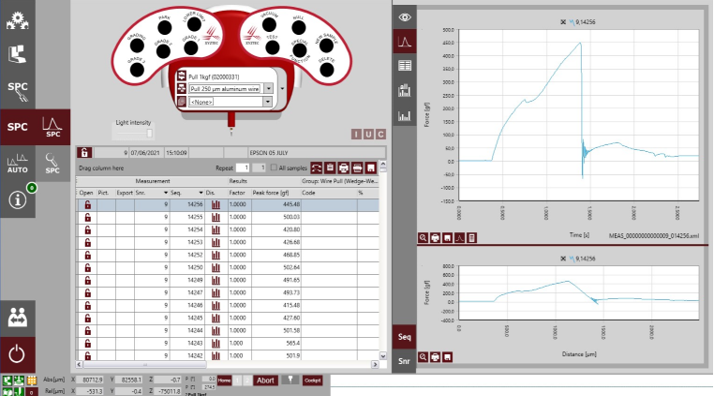714x396 pixels.
Task: Click the Abort button
Action: pos(265,381)
